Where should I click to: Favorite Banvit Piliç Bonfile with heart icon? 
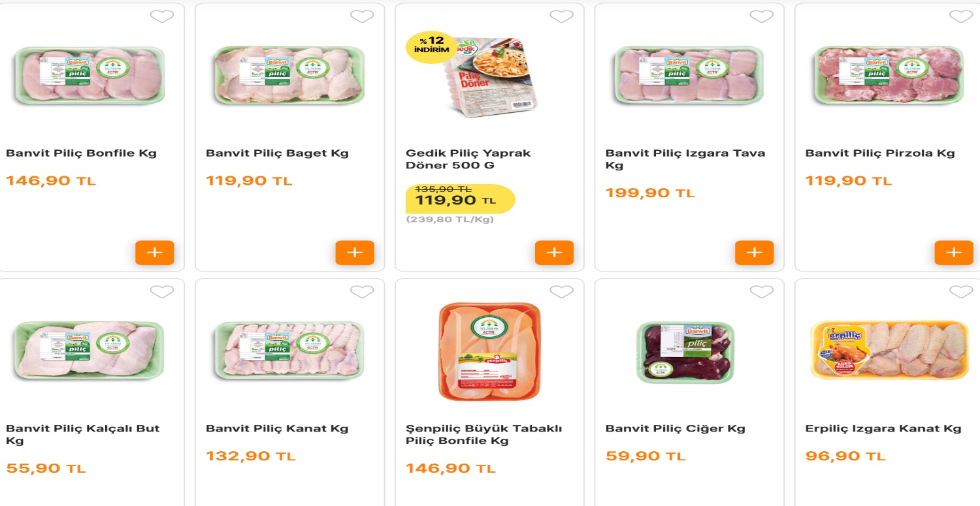tap(162, 16)
